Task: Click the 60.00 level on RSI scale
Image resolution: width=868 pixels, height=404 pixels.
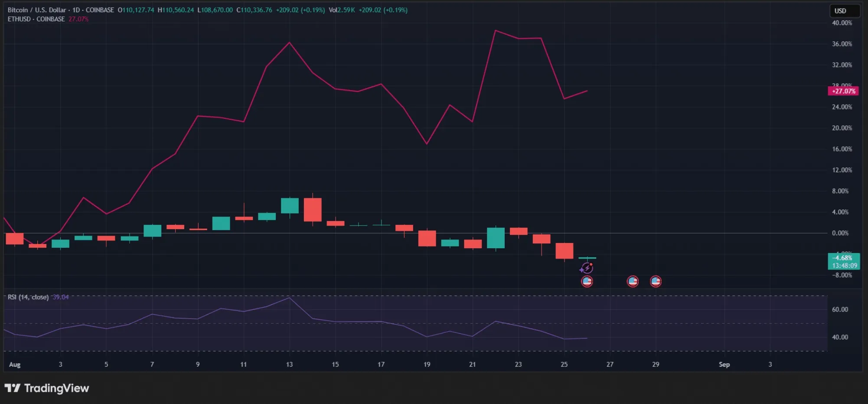Action: click(840, 309)
